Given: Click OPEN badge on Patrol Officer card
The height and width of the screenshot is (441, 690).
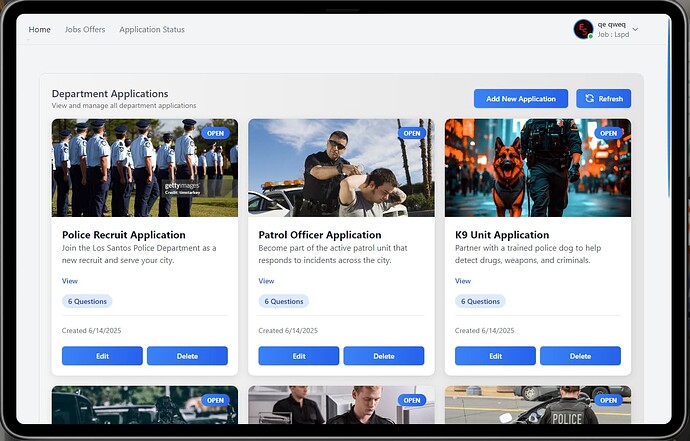Looking at the screenshot, I should [x=412, y=133].
